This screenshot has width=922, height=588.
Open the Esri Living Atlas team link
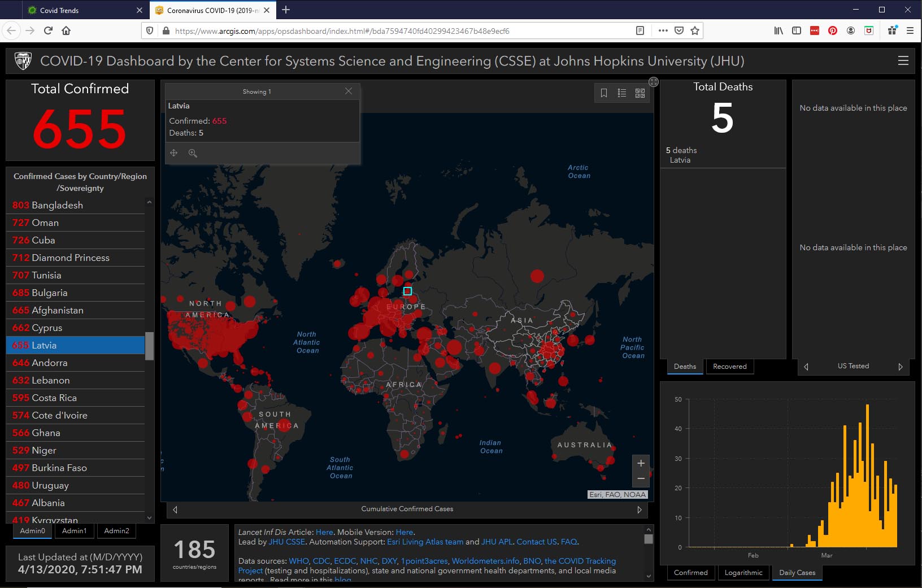tap(425, 542)
